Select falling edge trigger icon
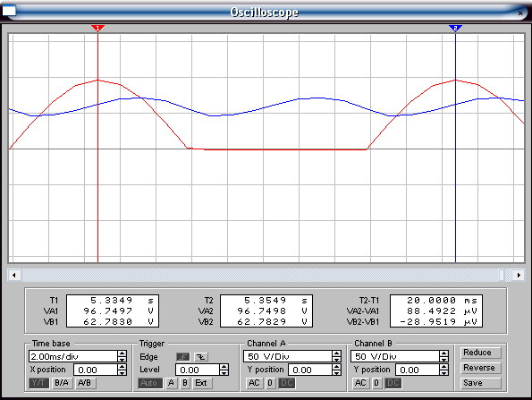 pyautogui.click(x=201, y=357)
